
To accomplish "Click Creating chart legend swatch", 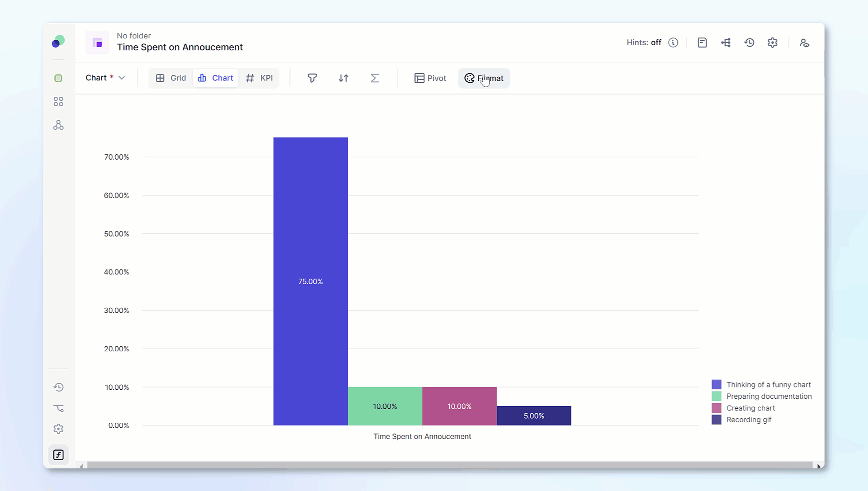I will 717,408.
